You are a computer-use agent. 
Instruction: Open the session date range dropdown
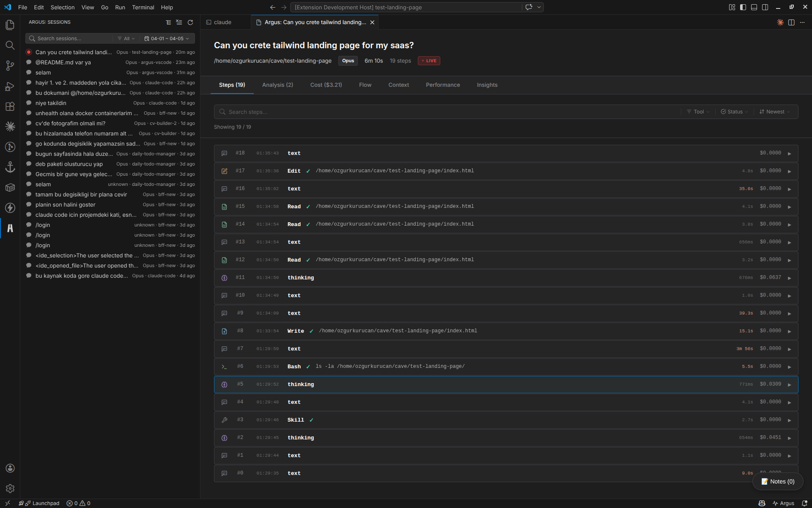167,39
